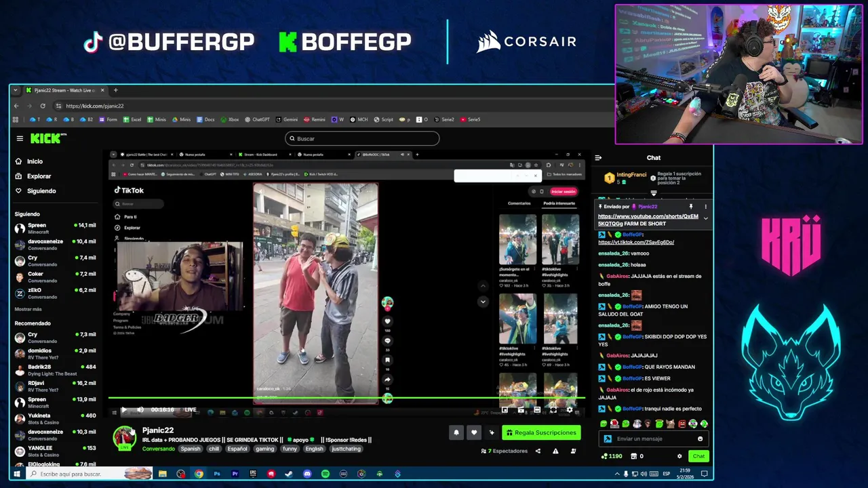This screenshot has height=488, width=868.
Task: Open Pjanic22 profile avatar
Action: 124,438
